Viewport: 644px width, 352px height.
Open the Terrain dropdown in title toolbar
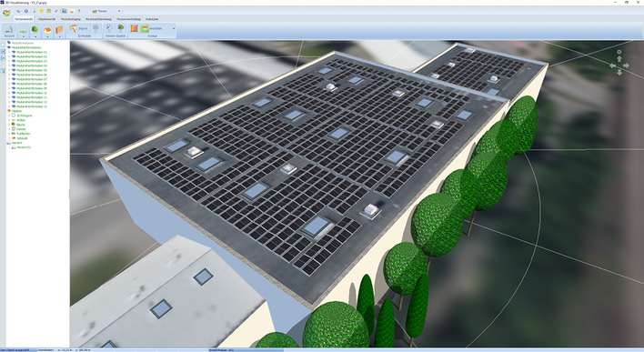[x=119, y=11]
